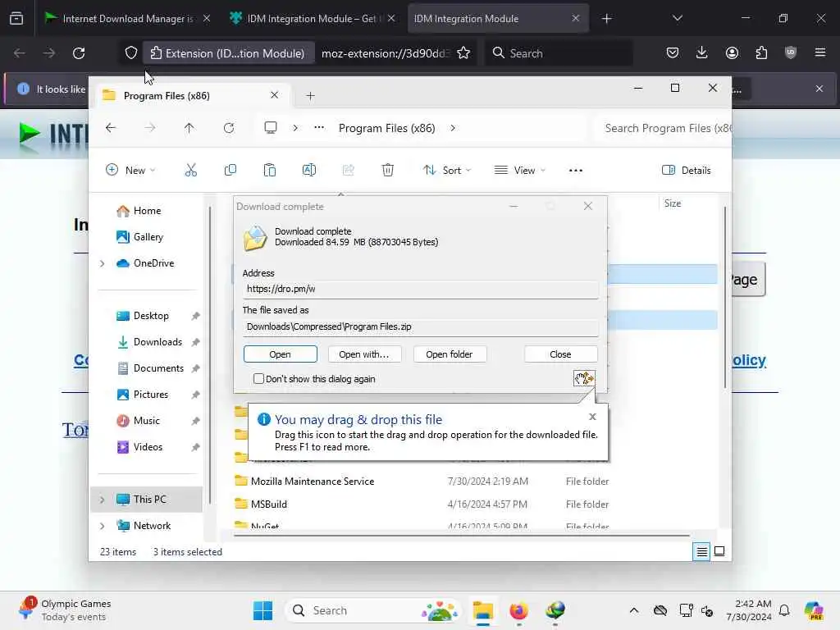Bookmark this page with the star icon

(x=463, y=53)
